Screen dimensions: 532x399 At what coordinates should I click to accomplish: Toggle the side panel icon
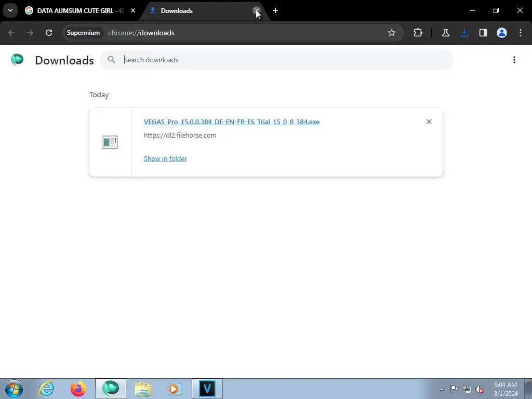coord(483,33)
